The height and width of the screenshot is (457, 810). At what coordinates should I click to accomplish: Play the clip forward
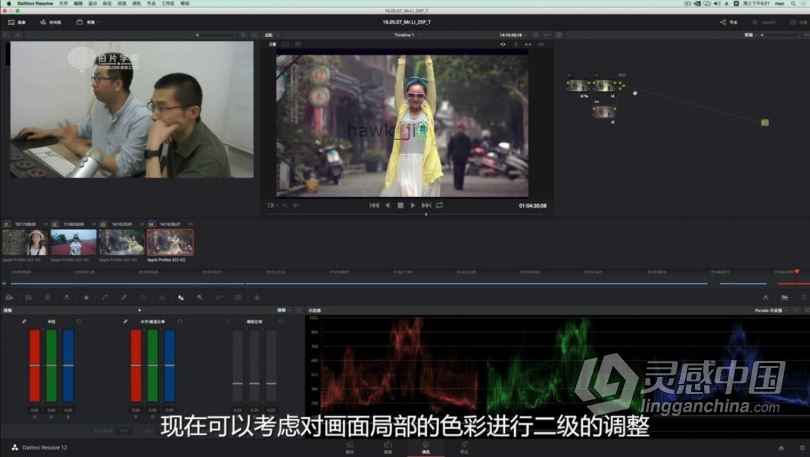coord(413,205)
